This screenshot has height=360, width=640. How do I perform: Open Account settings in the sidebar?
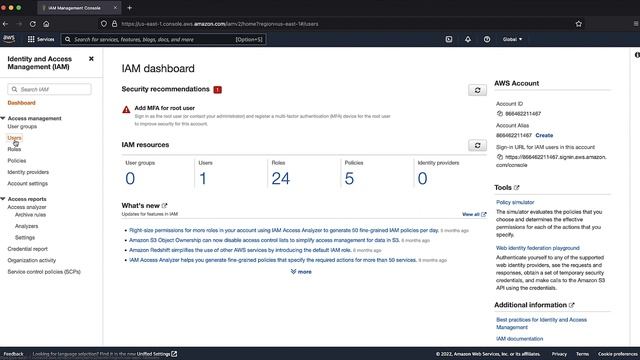[28, 184]
